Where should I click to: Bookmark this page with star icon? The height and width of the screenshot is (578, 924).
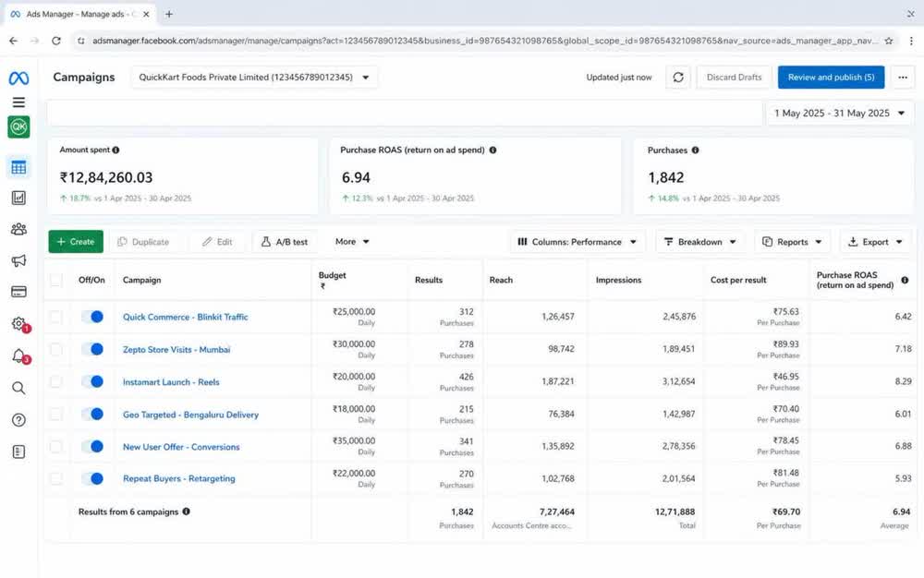(889, 41)
